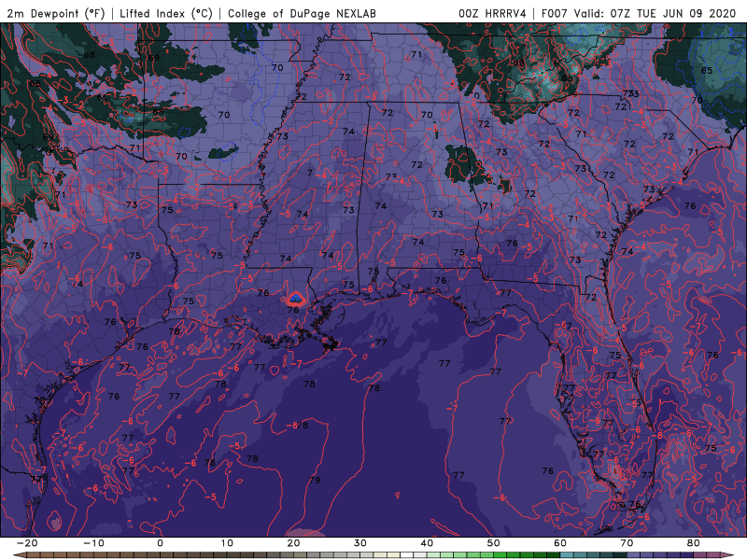Click the '80' color bar label
The image size is (747, 560).
coord(694,543)
